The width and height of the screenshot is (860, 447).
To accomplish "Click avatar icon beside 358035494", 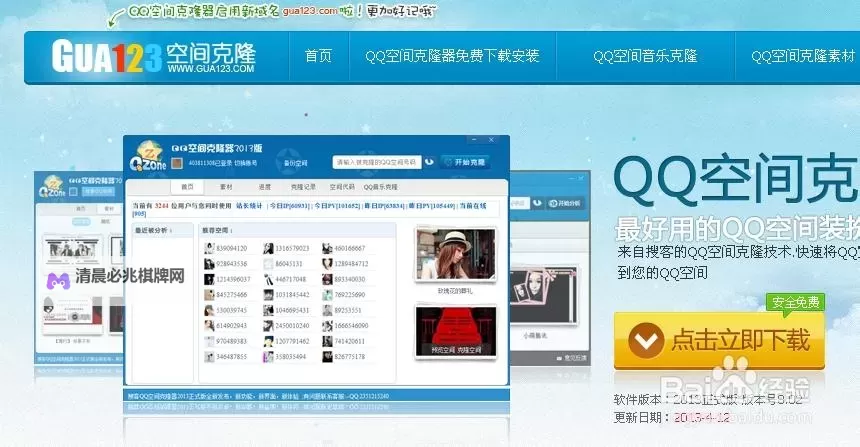I will pos(268,357).
